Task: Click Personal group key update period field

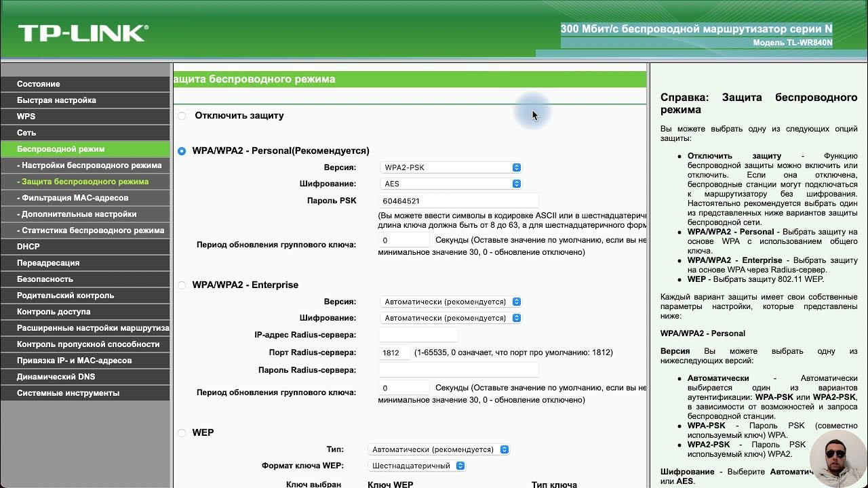Action: pos(404,240)
